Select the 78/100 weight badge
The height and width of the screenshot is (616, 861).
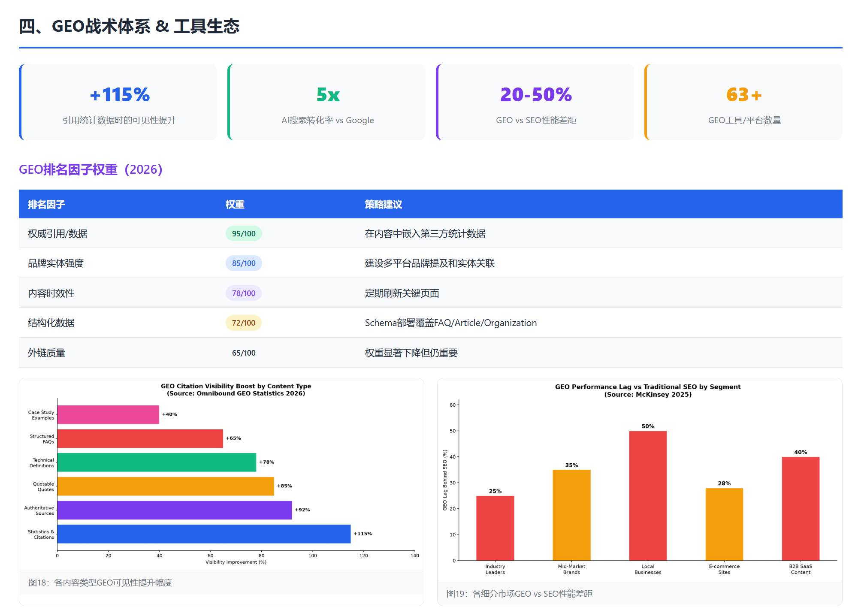pos(244,293)
